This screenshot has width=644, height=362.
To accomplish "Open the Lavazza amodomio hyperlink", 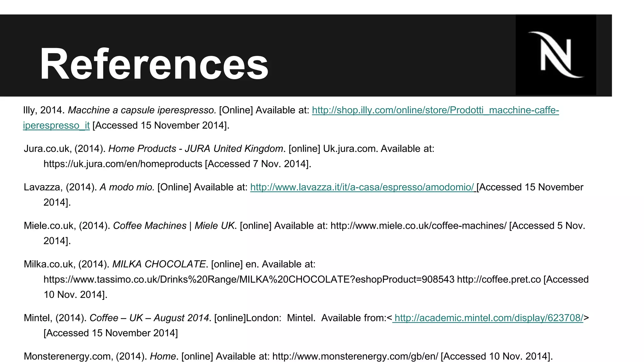I will point(362,187).
